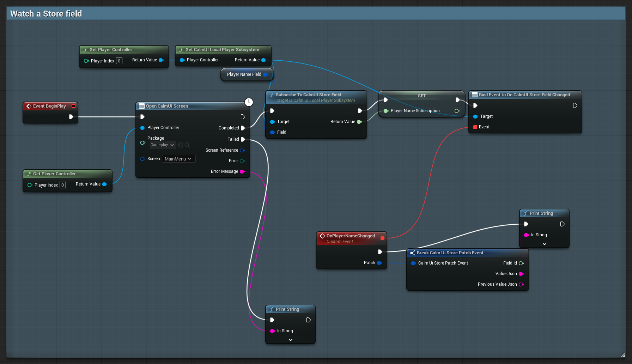This screenshot has width=632, height=364.
Task: Click the upper Print String exec input pin
Action: pos(526,224)
